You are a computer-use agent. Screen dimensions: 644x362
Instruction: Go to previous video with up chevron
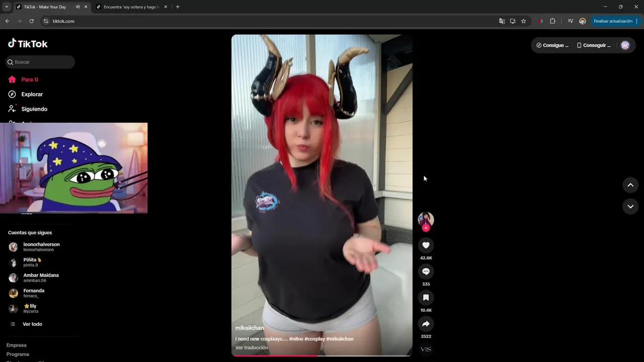630,185
